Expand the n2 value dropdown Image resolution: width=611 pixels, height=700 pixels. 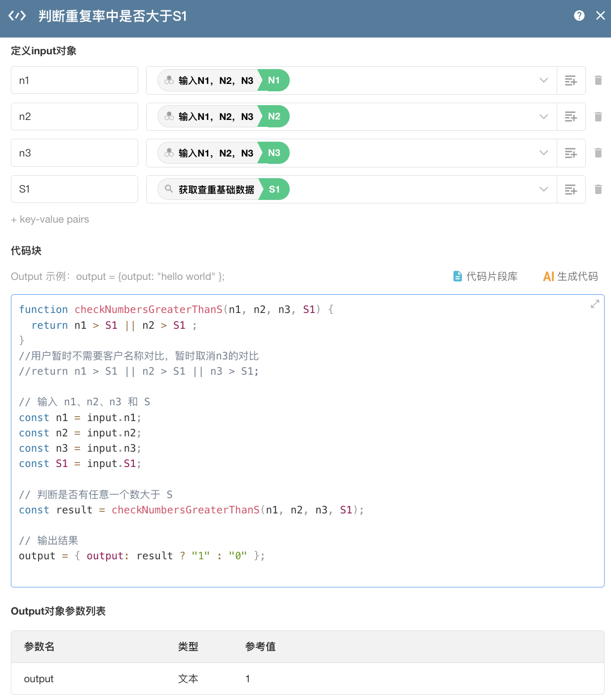544,117
